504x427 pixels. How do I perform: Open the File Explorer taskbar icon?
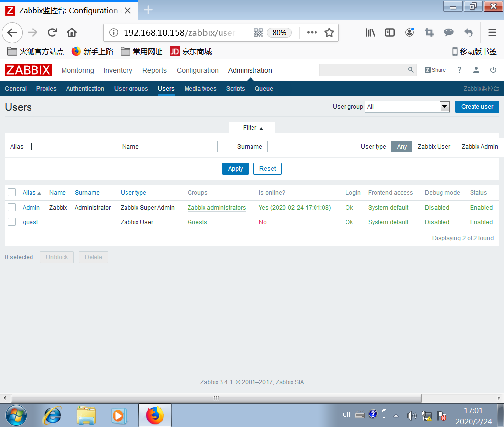click(86, 415)
